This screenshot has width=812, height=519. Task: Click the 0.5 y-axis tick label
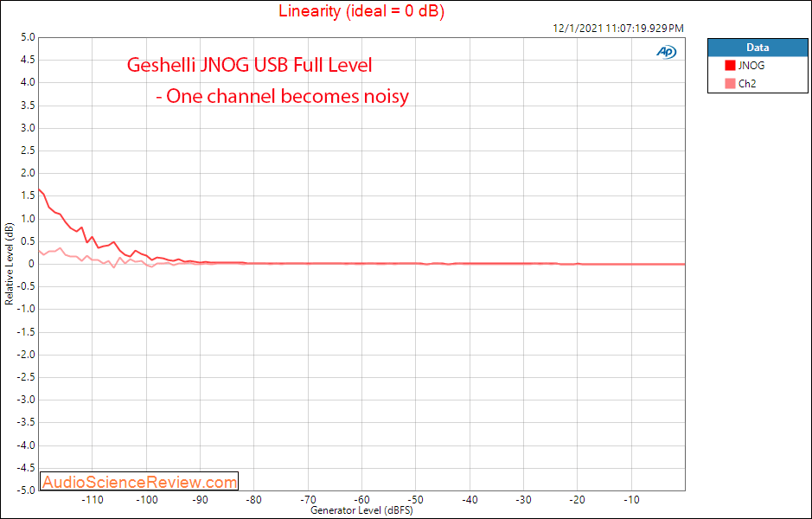(29, 241)
